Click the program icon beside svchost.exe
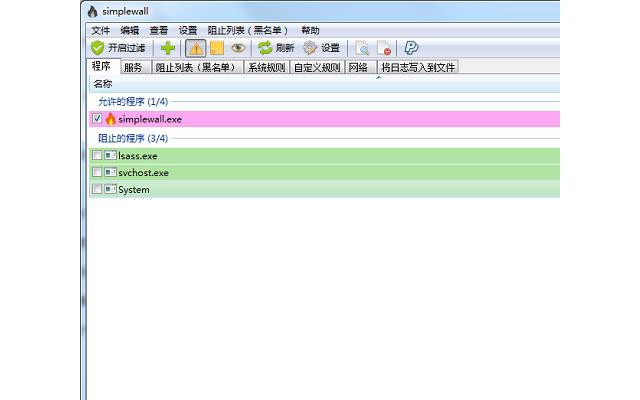640x400 pixels. pyautogui.click(x=110, y=172)
